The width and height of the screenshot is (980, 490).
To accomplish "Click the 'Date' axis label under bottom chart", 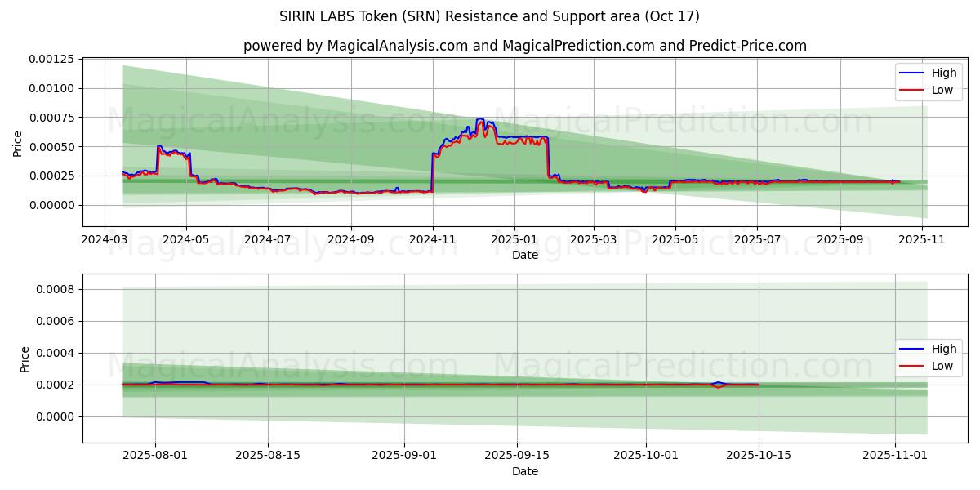I will click(524, 471).
